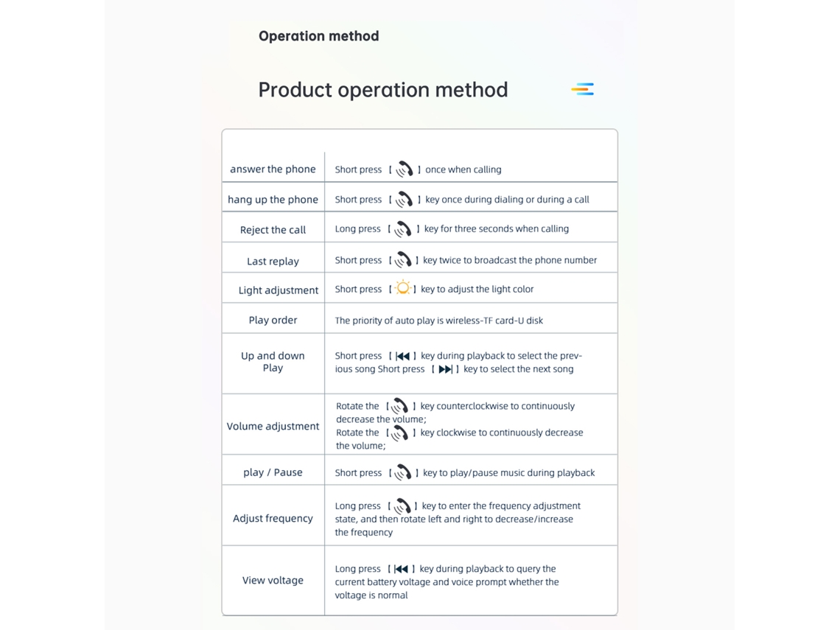Select the Play order label cell

[x=273, y=320]
